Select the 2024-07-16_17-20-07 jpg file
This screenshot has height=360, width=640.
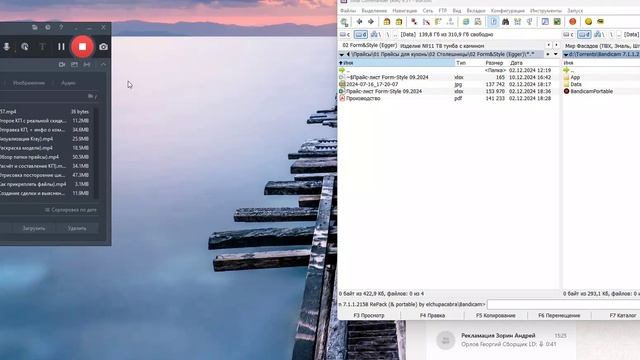point(449,84)
